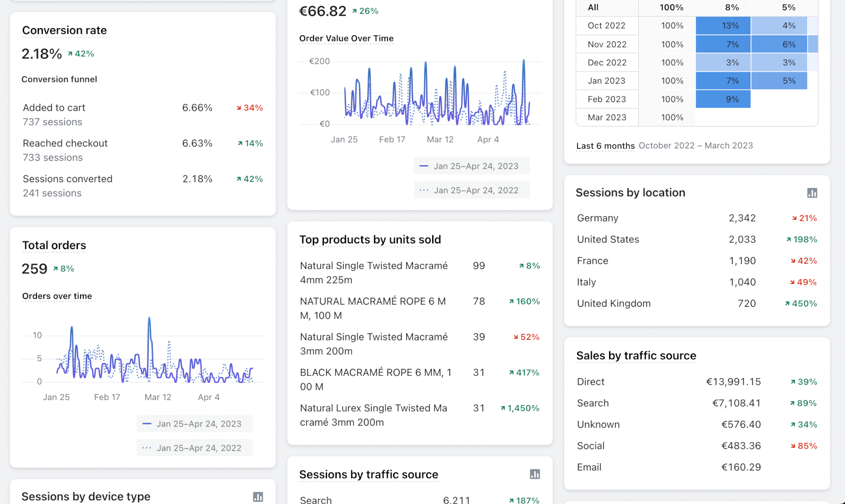Click the Social traffic source row
The image size is (845, 504).
pyautogui.click(x=697, y=446)
